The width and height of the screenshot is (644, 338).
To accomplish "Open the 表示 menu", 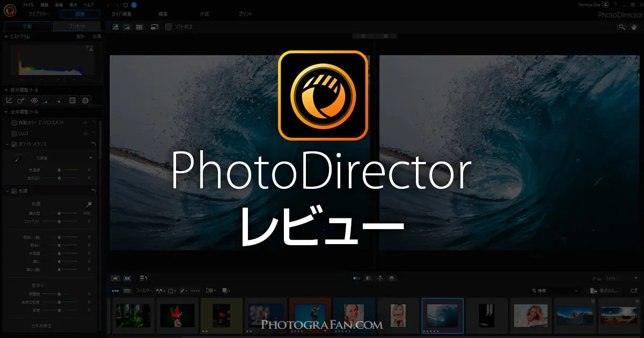I will tap(74, 4).
